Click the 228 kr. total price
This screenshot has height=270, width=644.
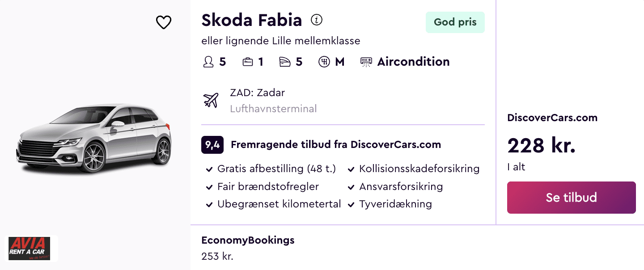coord(541,145)
